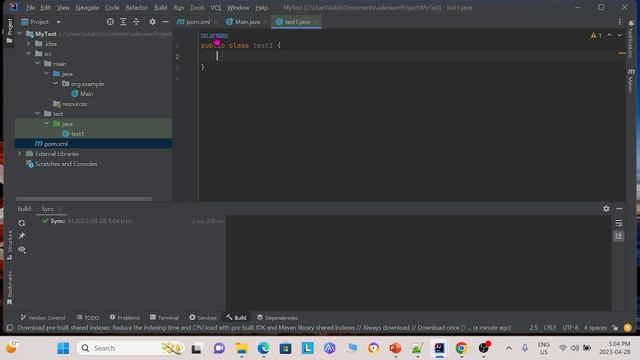The image size is (640, 360).
Task: Go to next highlighted error arrow
Action: point(620,36)
